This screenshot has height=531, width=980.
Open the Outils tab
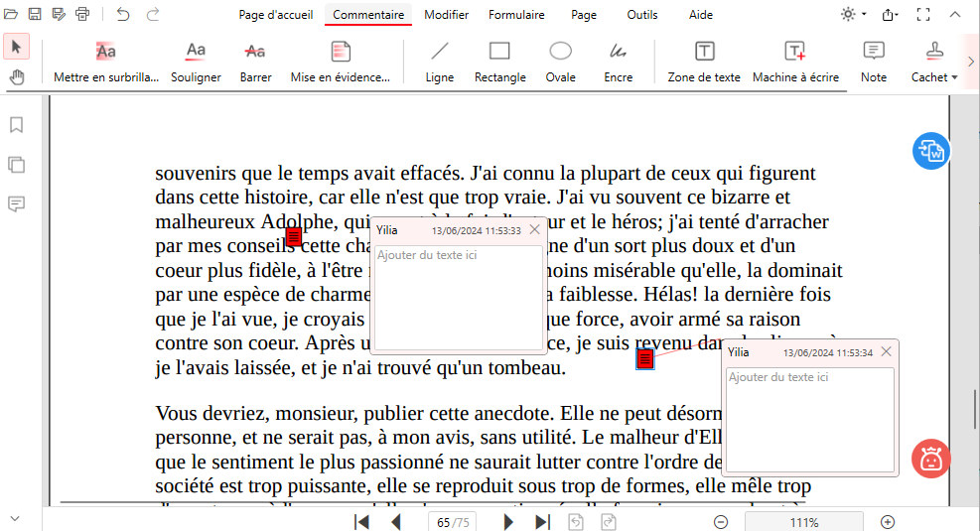click(x=642, y=14)
